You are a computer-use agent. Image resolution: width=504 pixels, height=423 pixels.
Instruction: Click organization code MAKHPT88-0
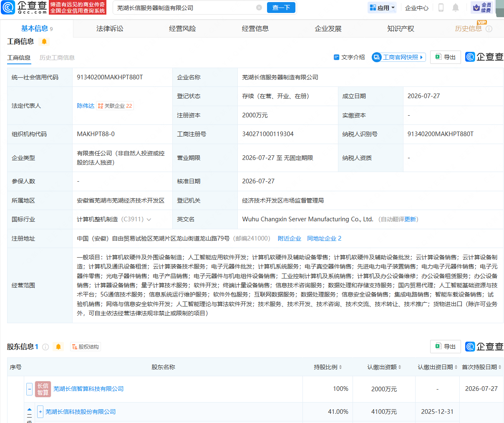click(96, 134)
